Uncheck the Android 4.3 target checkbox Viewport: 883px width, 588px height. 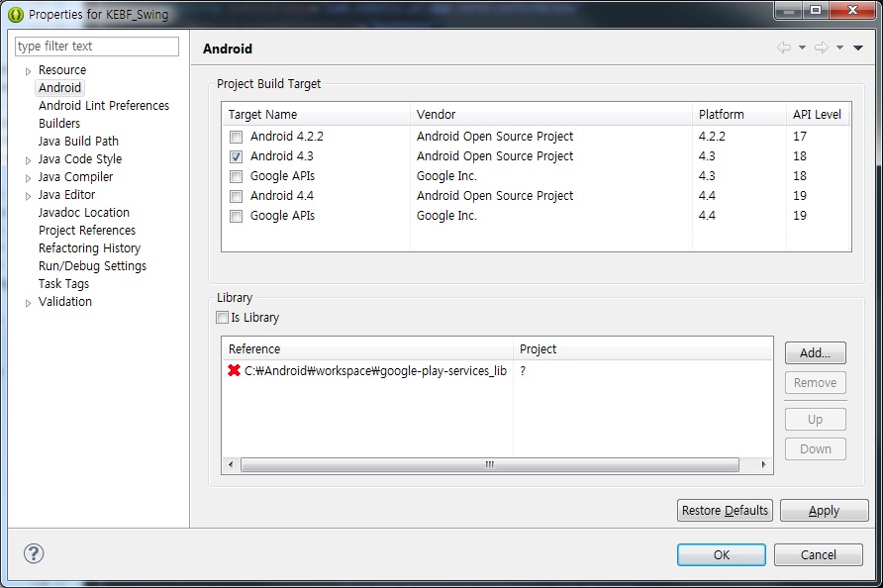click(x=236, y=156)
